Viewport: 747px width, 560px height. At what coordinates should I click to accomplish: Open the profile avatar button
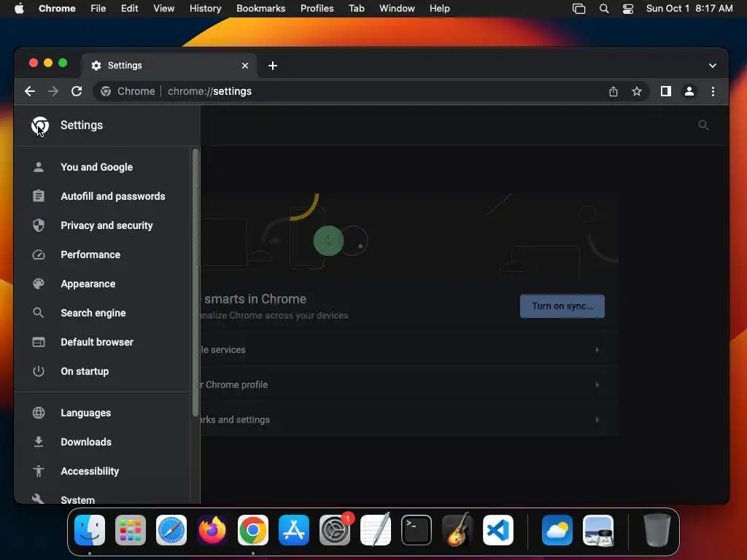point(689,91)
